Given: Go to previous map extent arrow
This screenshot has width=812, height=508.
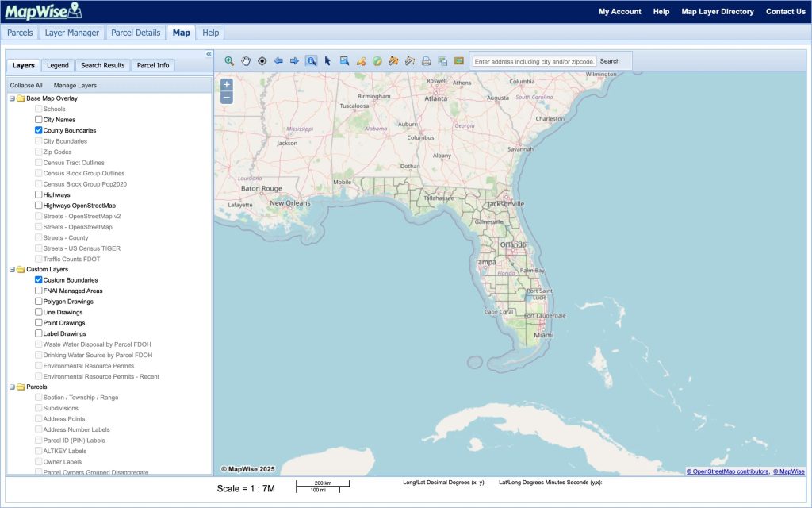Looking at the screenshot, I should (278, 60).
